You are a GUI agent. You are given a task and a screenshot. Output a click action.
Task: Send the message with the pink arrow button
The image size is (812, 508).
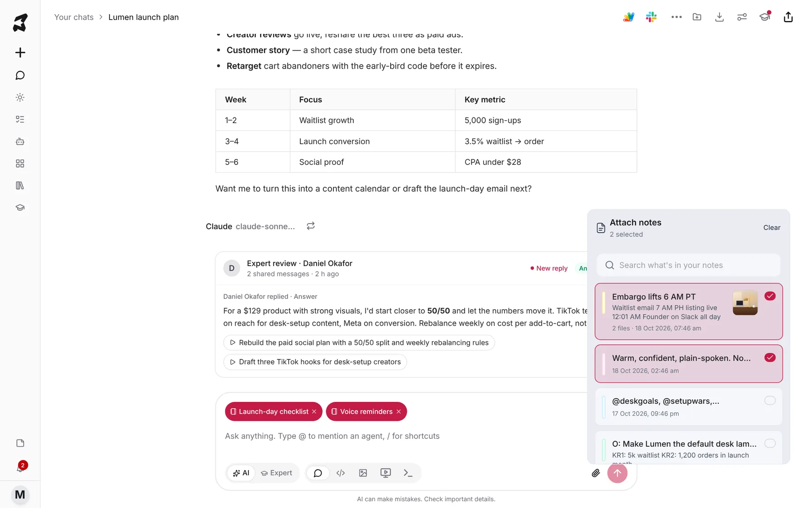click(617, 473)
